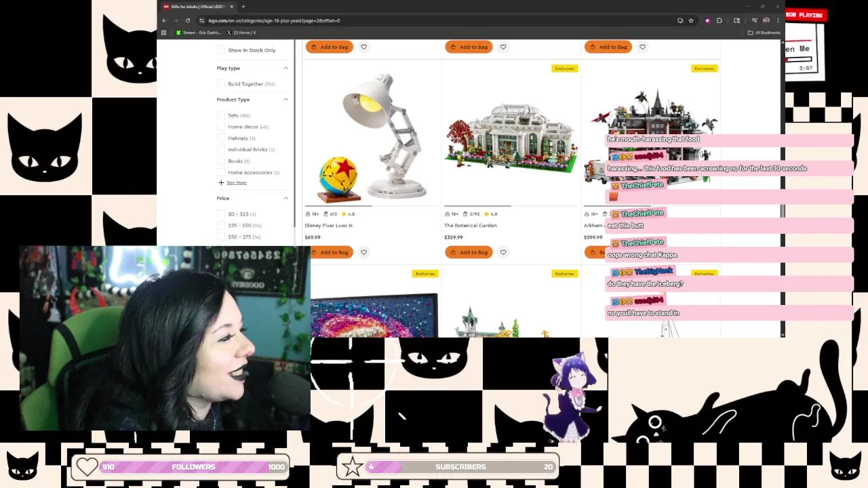Screen dimensions: 868x488
Task: Reload the LEGO page
Action: click(188, 20)
